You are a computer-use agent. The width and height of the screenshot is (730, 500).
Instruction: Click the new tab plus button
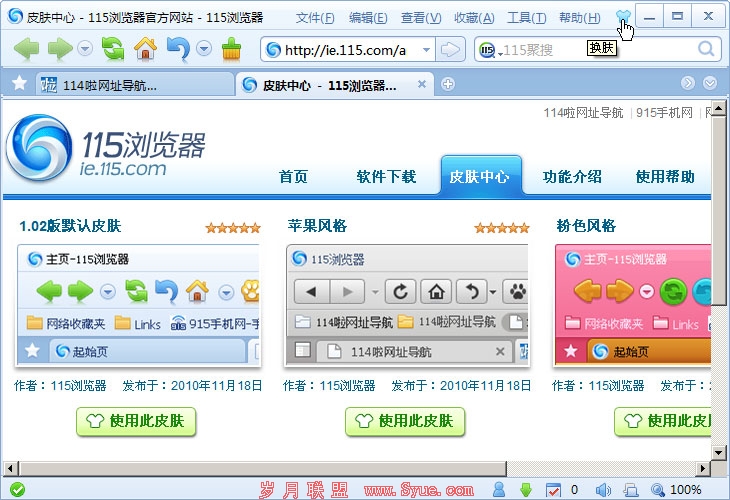pyautogui.click(x=448, y=84)
